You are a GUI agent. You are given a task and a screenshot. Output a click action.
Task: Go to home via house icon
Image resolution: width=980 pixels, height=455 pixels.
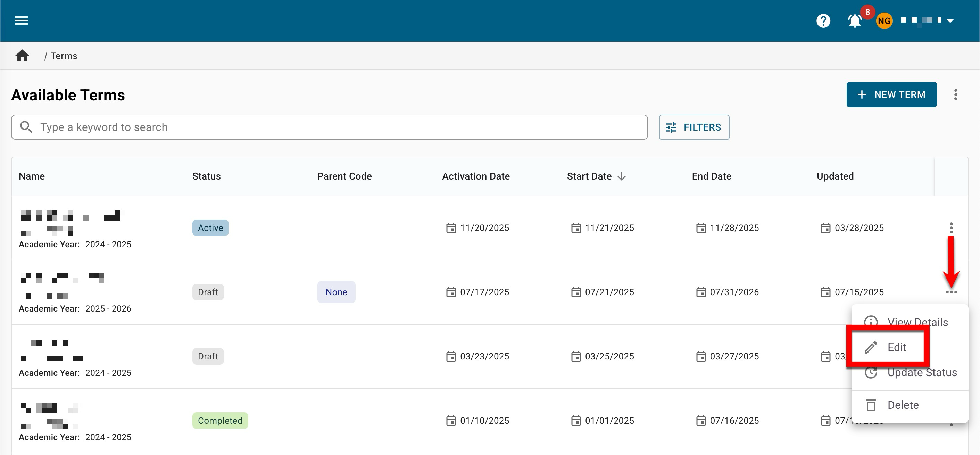(x=22, y=56)
